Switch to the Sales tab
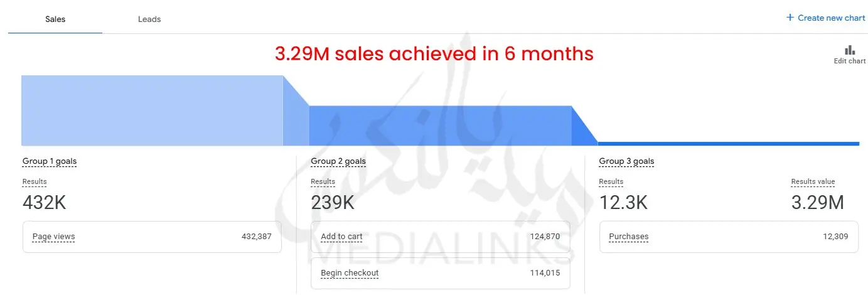 55,19
